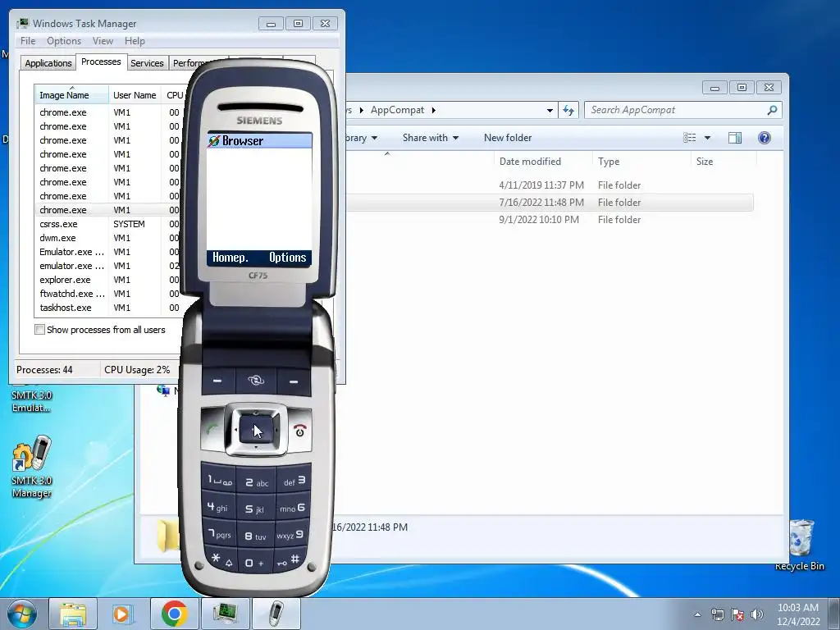Sort processes by Image Name column
The image size is (840, 630).
click(71, 95)
